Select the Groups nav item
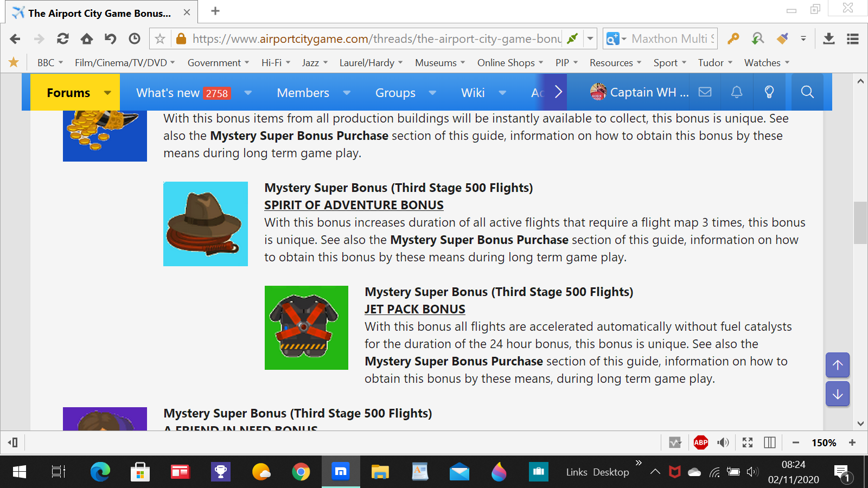 click(x=395, y=93)
